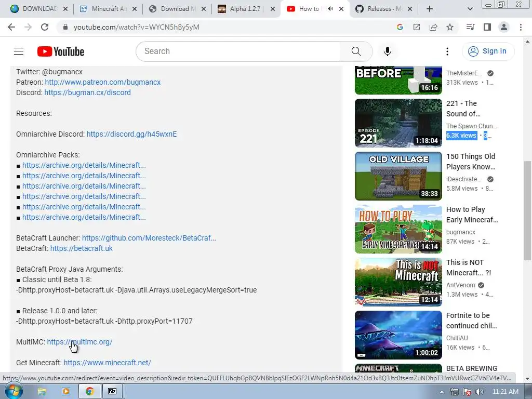Viewport: 532px width, 399px height.
Task: Open the 1:00:02 mushroom video thumbnail
Action: 398,335
